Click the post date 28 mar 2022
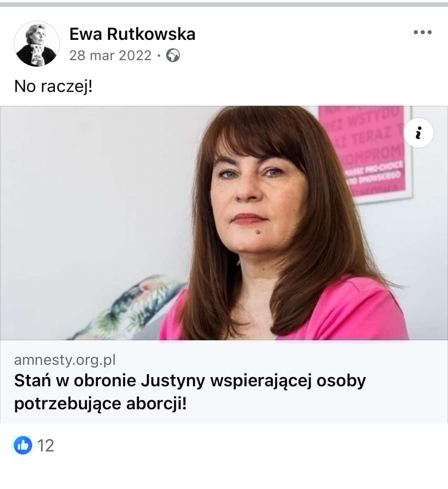Screen dimensions: 448x489 [110, 56]
